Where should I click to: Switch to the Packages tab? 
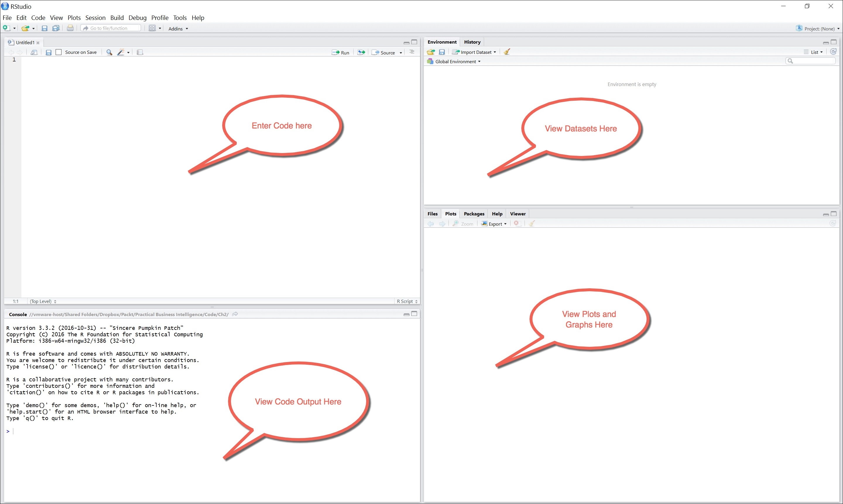click(474, 214)
